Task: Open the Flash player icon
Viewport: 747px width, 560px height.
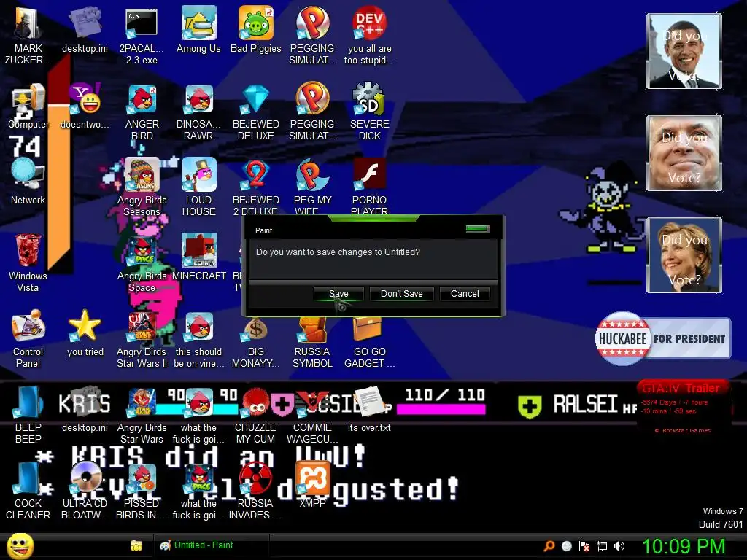Action: click(369, 187)
